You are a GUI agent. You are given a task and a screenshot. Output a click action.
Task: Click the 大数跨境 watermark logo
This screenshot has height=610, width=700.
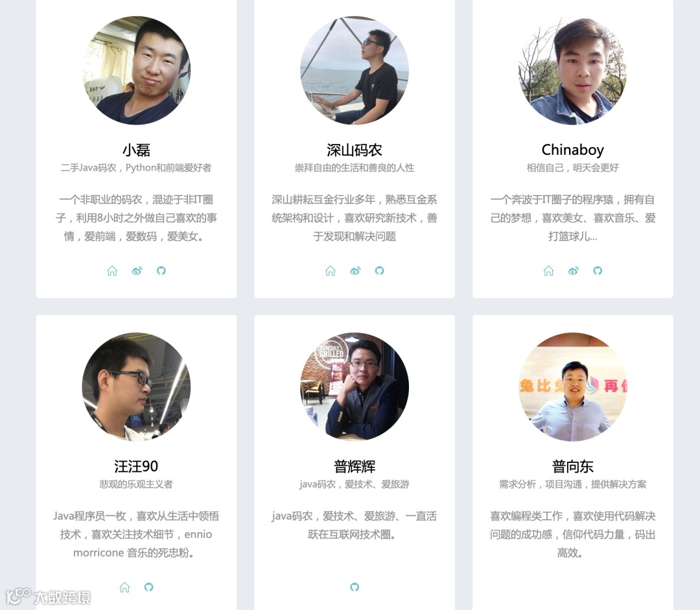click(x=48, y=597)
